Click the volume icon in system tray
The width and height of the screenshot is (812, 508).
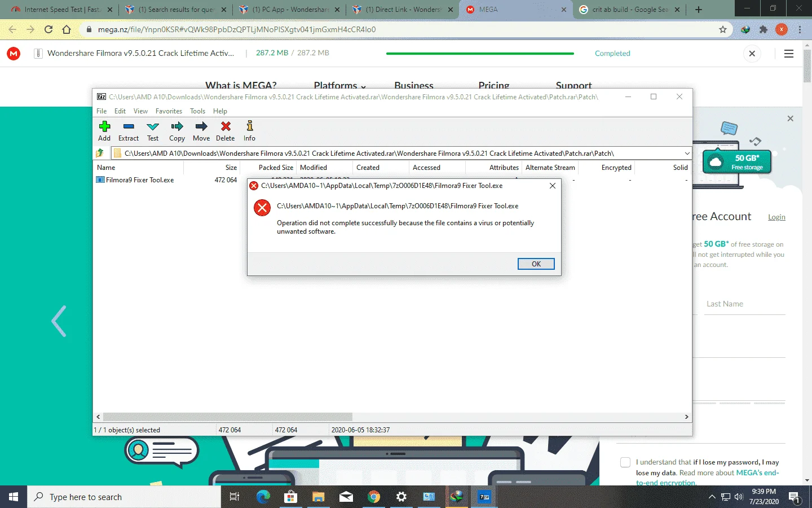coord(739,497)
